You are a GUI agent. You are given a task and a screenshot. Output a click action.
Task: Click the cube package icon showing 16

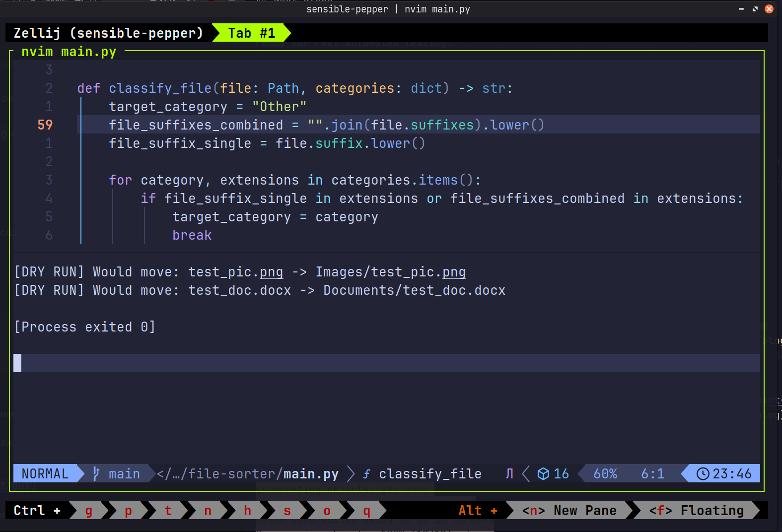click(543, 474)
